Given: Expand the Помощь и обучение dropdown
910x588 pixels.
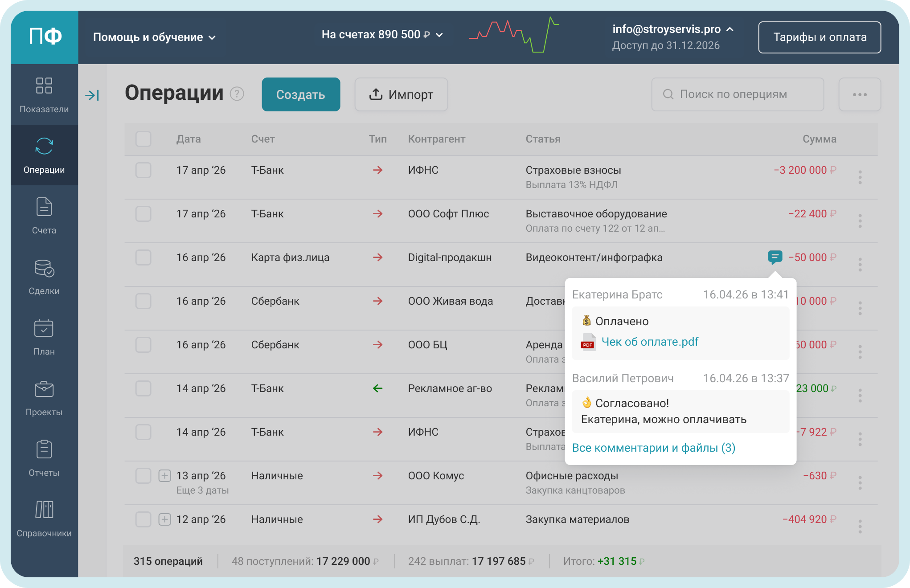Looking at the screenshot, I should click(154, 37).
